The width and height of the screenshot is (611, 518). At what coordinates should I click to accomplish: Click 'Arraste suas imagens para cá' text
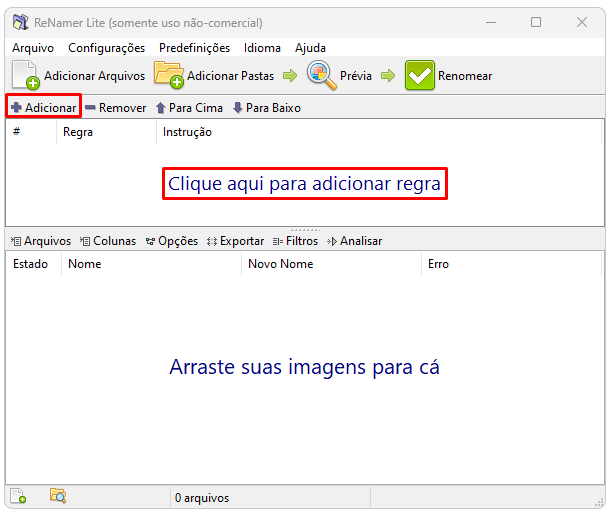[304, 367]
